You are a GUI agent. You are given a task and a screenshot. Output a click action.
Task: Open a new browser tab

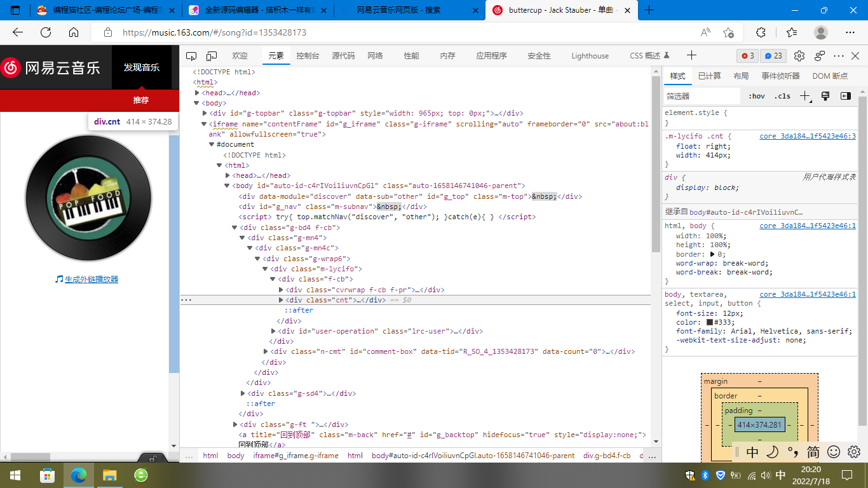649,10
